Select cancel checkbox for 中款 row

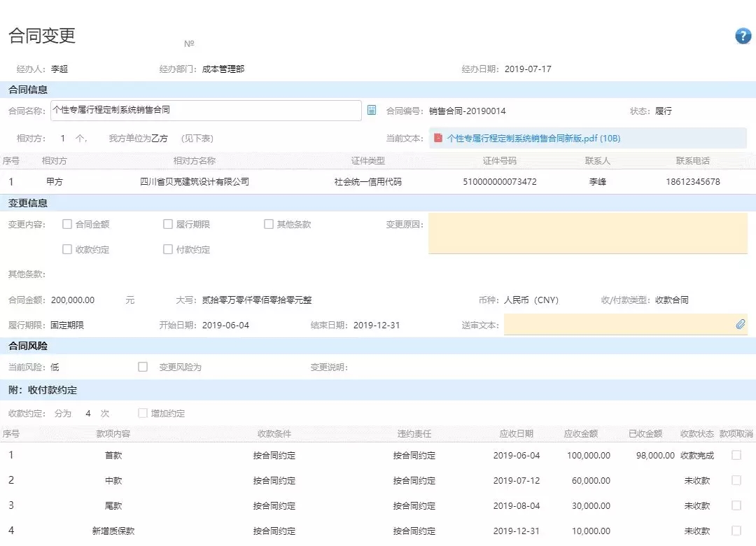point(736,480)
